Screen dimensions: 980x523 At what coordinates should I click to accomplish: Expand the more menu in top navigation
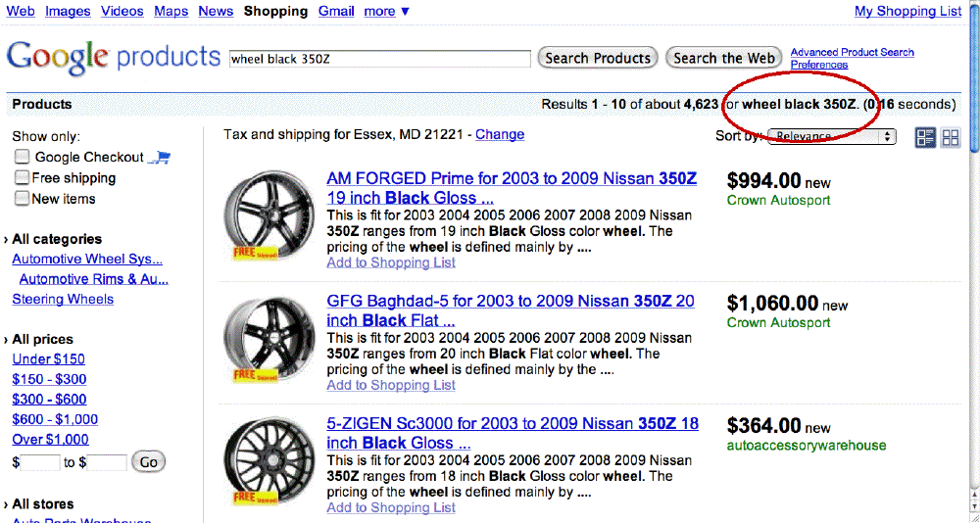(387, 11)
